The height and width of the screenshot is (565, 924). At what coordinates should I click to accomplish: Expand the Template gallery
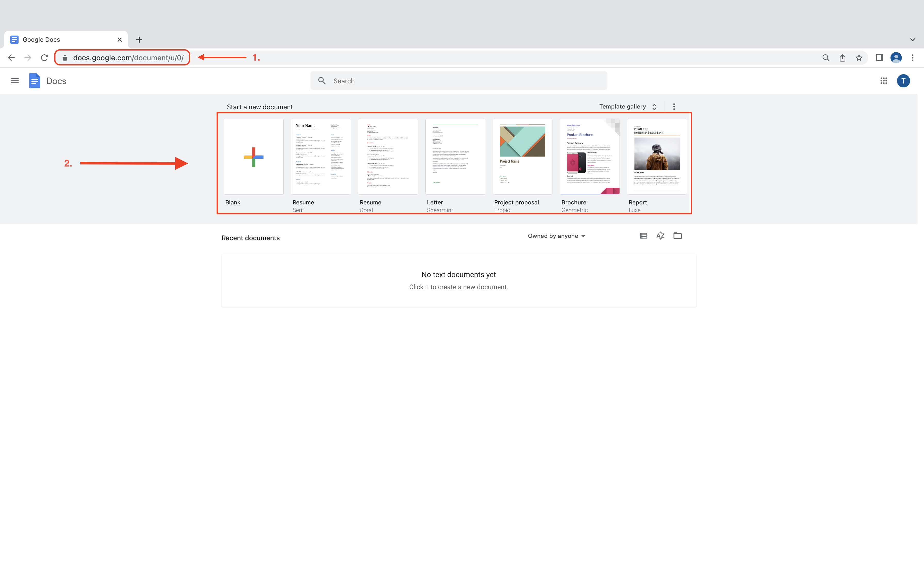tap(627, 106)
